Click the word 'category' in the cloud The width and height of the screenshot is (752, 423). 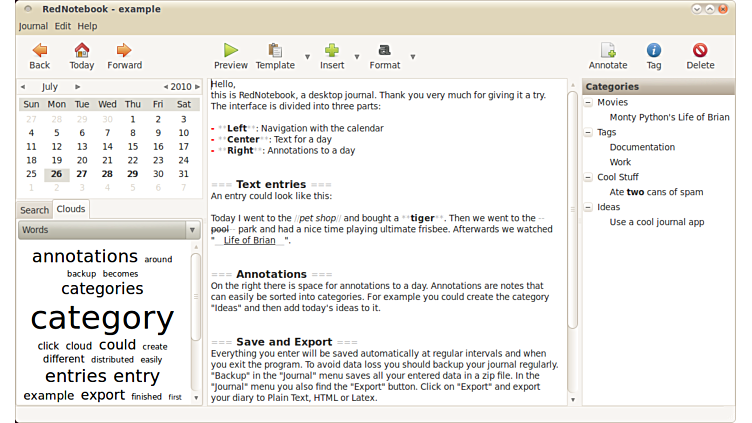tap(102, 318)
